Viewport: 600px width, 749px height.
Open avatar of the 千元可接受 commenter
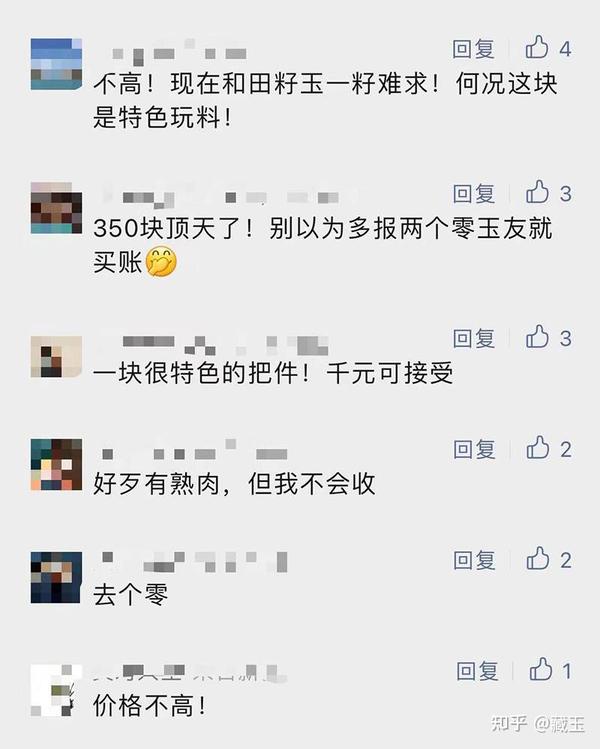56,356
